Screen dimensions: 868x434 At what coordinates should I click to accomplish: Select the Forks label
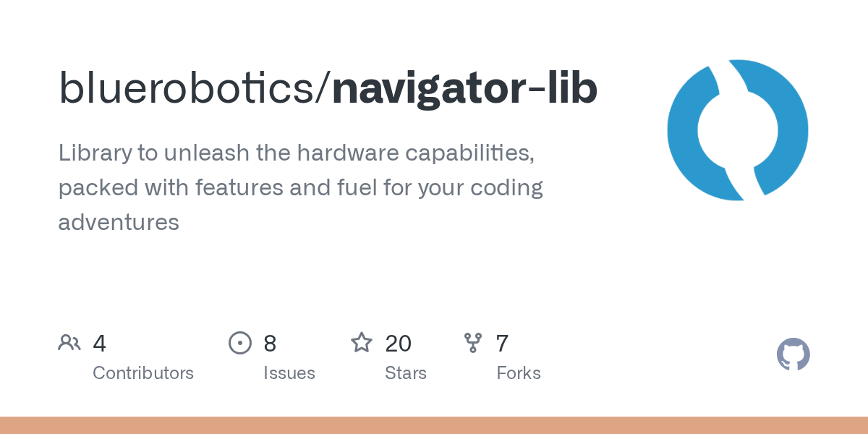point(519,373)
